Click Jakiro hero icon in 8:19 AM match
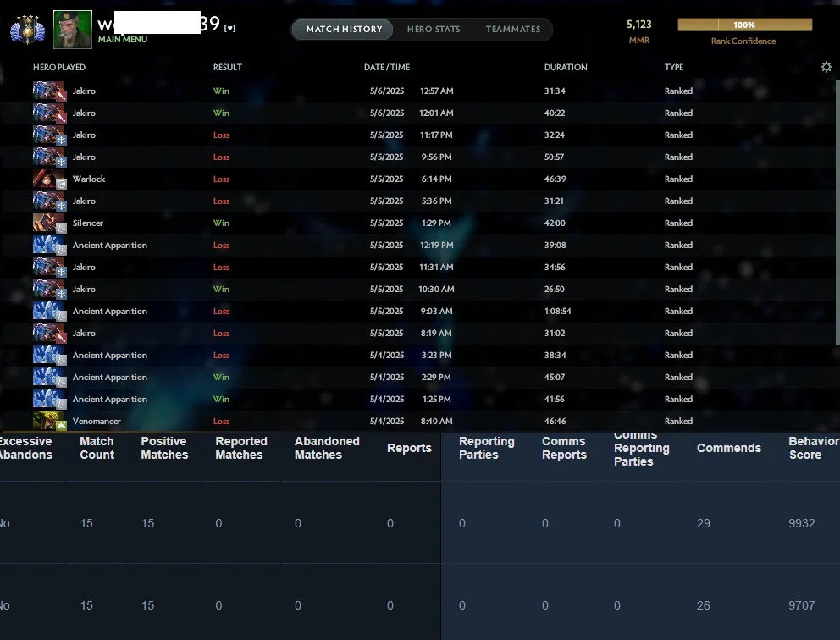 click(49, 333)
